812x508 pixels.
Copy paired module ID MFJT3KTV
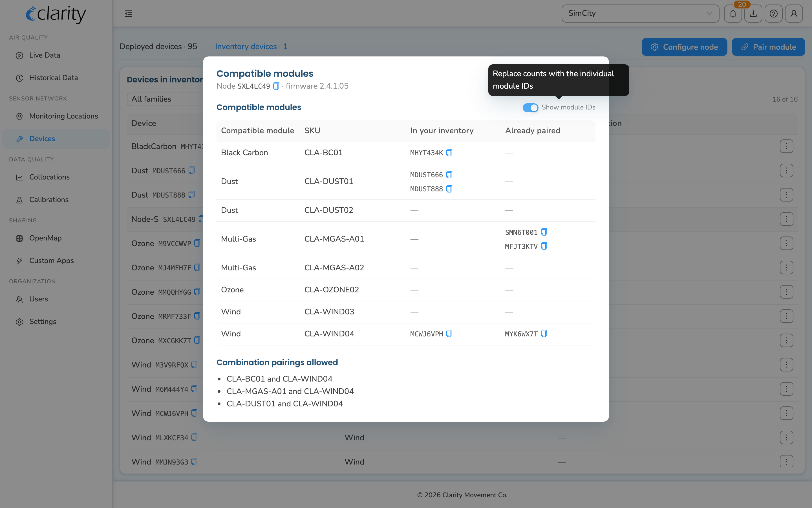[x=544, y=246]
